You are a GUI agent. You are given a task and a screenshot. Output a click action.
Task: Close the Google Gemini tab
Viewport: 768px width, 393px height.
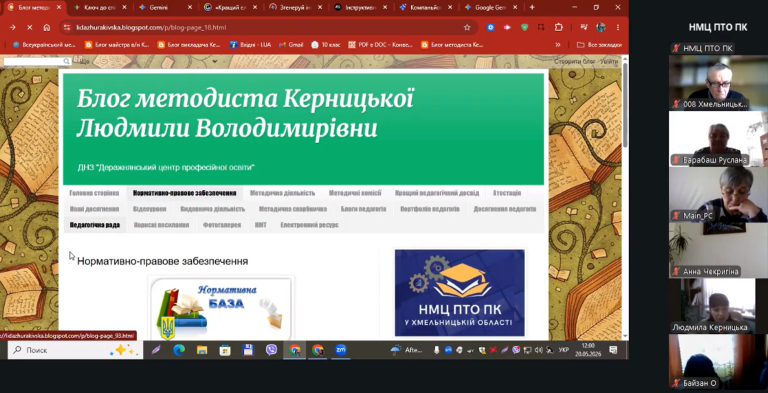click(x=515, y=7)
